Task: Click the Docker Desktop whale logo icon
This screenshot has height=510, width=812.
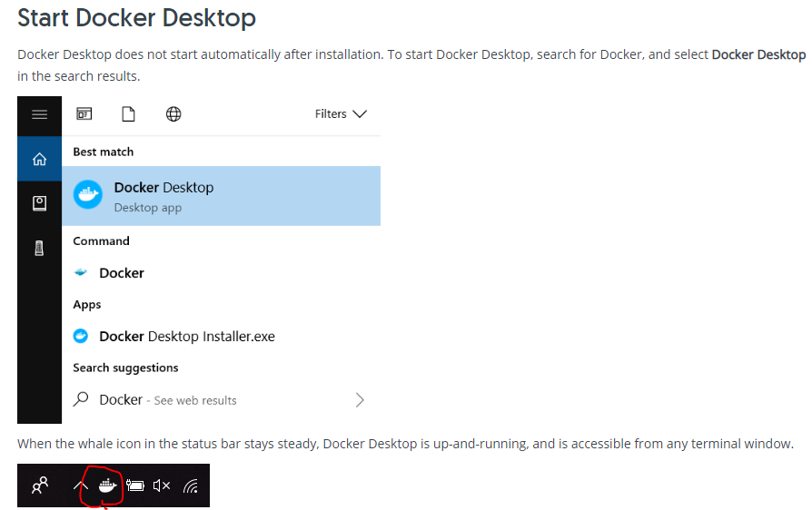Action: [x=88, y=194]
